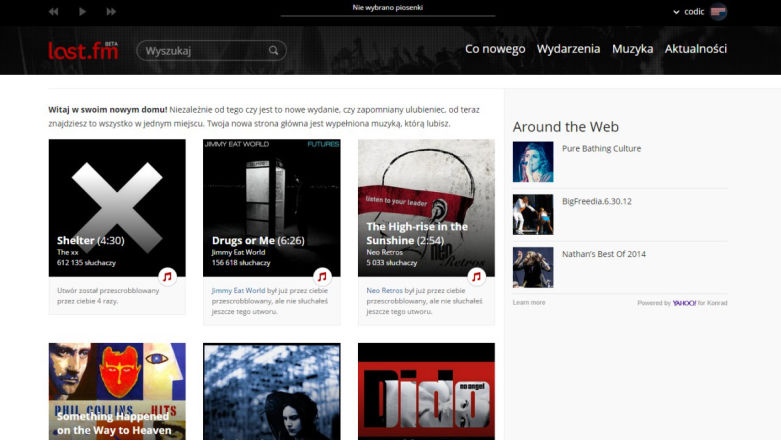Click the BigFreedia.6.30.12 thumbnail
The width and height of the screenshot is (781, 440).
(x=533, y=215)
